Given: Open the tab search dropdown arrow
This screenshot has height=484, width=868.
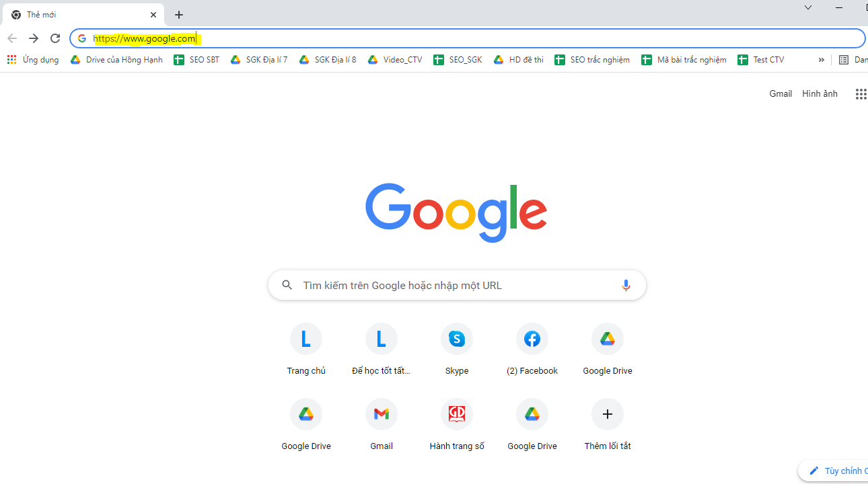Looking at the screenshot, I should click(808, 7).
